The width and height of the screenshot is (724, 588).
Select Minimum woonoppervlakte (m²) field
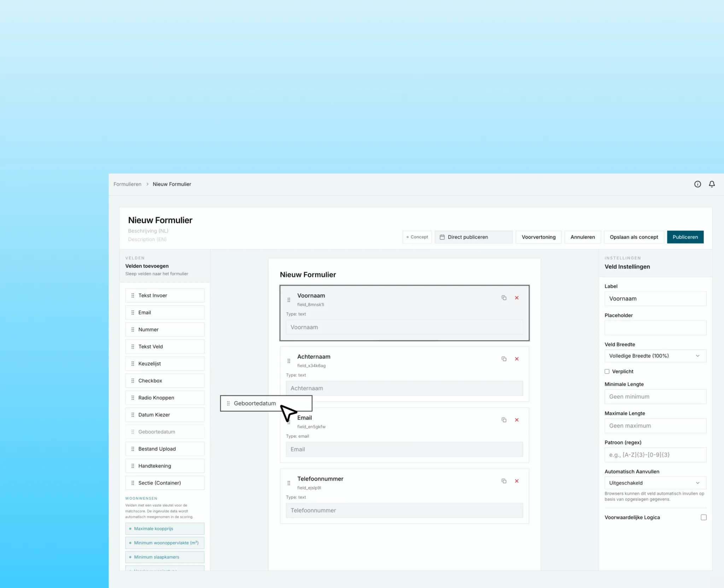tap(165, 543)
